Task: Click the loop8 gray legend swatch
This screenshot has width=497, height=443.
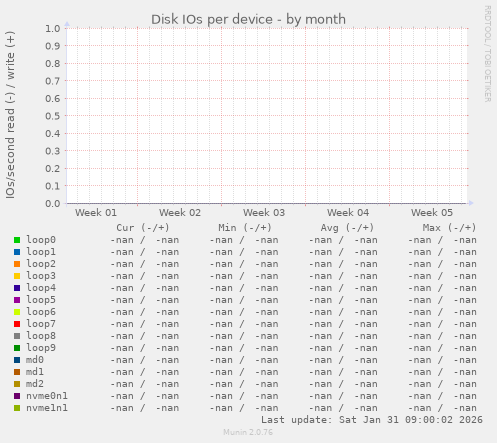Action: (x=17, y=336)
